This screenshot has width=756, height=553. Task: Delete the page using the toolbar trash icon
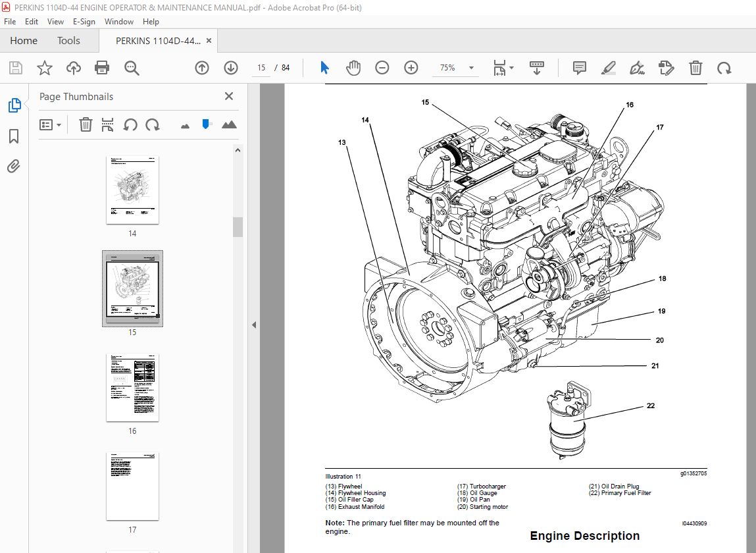click(695, 68)
